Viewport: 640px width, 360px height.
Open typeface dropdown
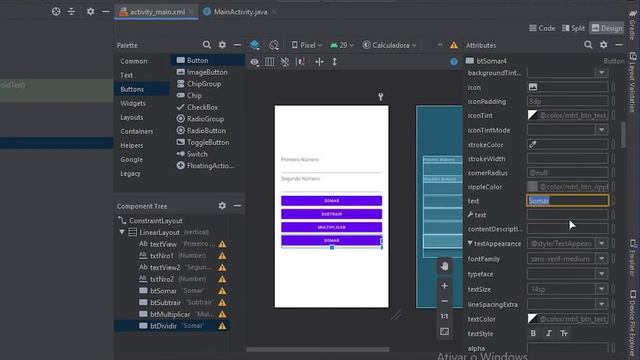click(602, 274)
